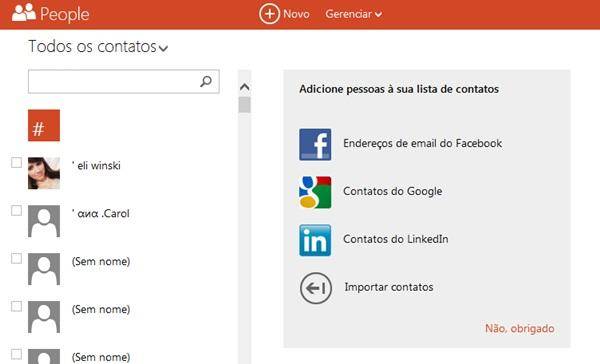Click the avatar placeholder for ' αиα .Carol
600x364 pixels.
point(44,221)
